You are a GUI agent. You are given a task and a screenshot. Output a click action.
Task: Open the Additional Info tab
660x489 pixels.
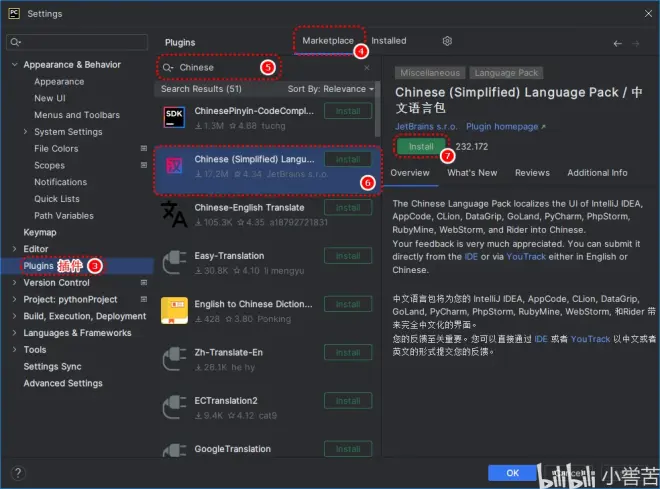click(x=597, y=173)
